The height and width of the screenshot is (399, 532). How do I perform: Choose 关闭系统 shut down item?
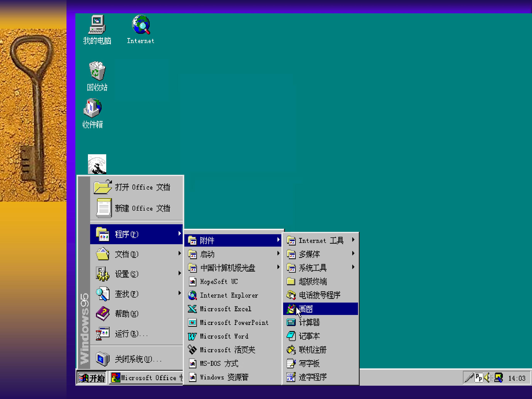tap(136, 359)
